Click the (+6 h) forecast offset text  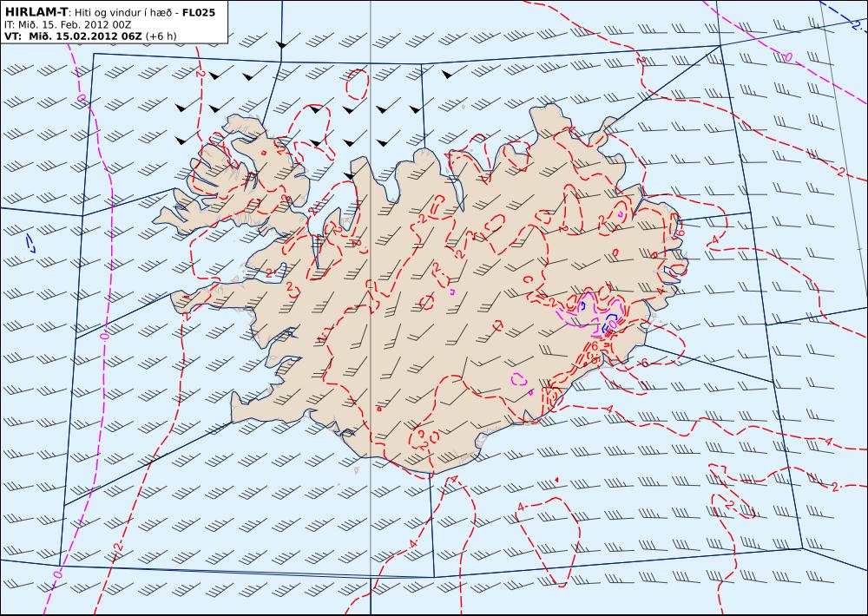pyautogui.click(x=161, y=36)
